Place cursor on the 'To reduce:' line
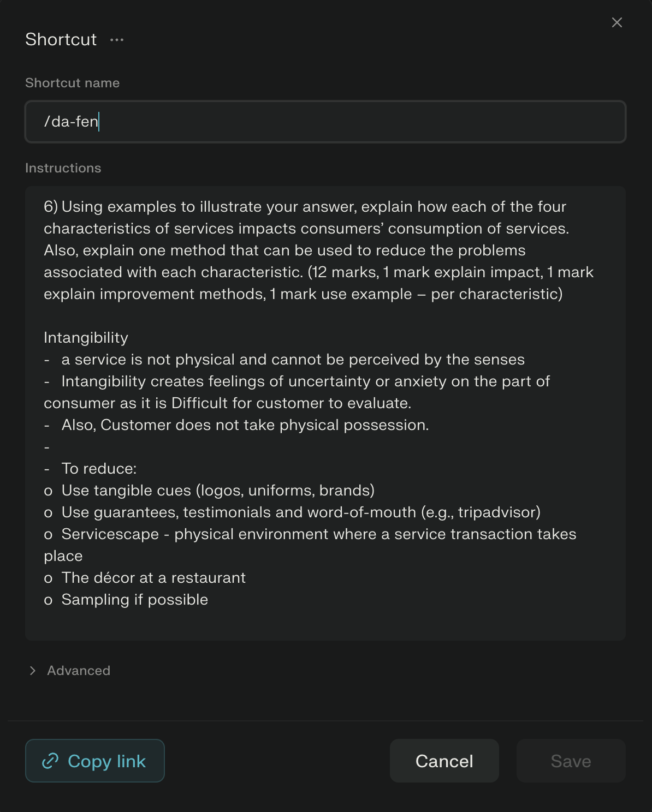The height and width of the screenshot is (812, 652). 99,469
